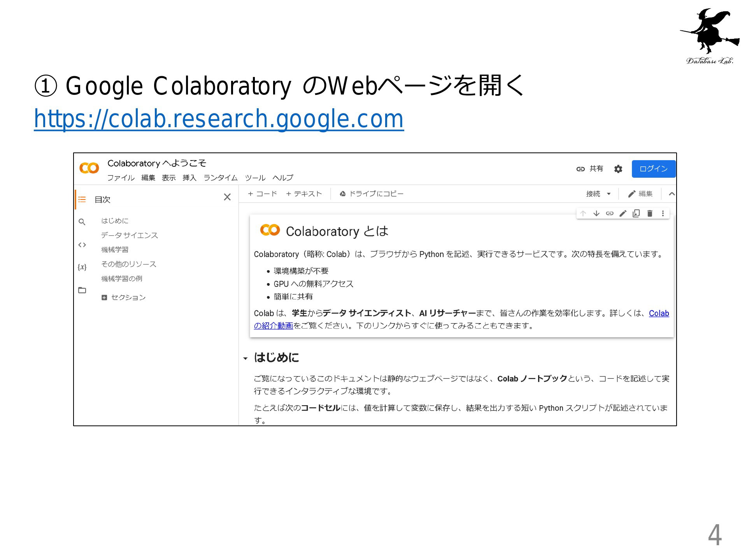Screen dimensions: 747x560
Task: Open the 接続 dropdown arrow
Action: coord(609,194)
